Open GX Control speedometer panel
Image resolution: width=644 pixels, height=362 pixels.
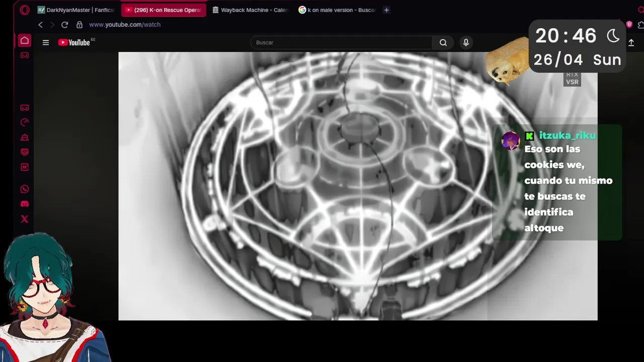point(24,122)
